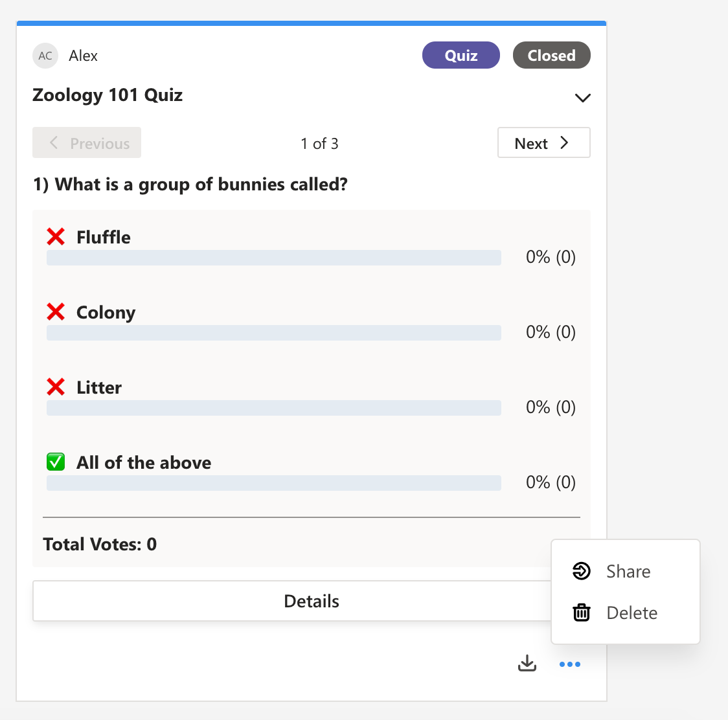Click the trash Delete icon
Image resolution: width=728 pixels, height=720 pixels.
(582, 613)
